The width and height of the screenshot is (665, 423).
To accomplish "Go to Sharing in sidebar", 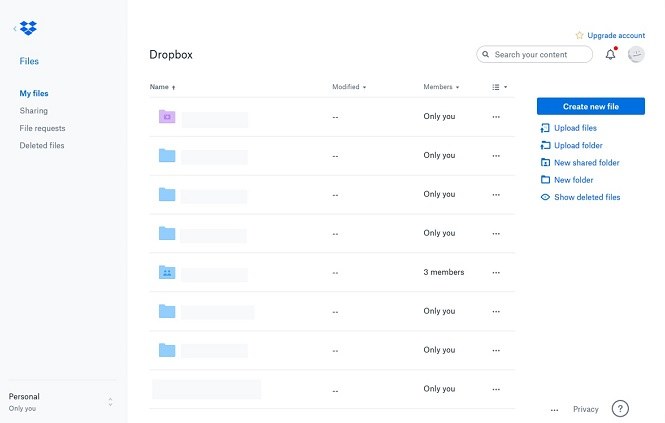I will point(34,111).
